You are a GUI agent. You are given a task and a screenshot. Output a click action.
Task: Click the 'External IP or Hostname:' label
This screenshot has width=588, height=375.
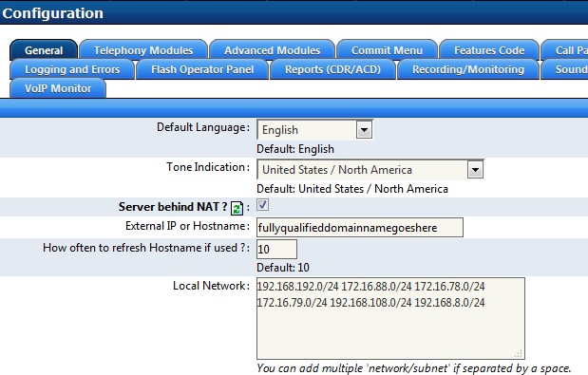(x=187, y=226)
